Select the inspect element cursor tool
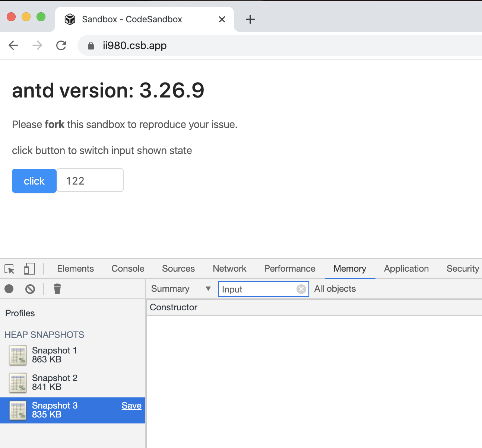482x448 pixels. click(9, 269)
